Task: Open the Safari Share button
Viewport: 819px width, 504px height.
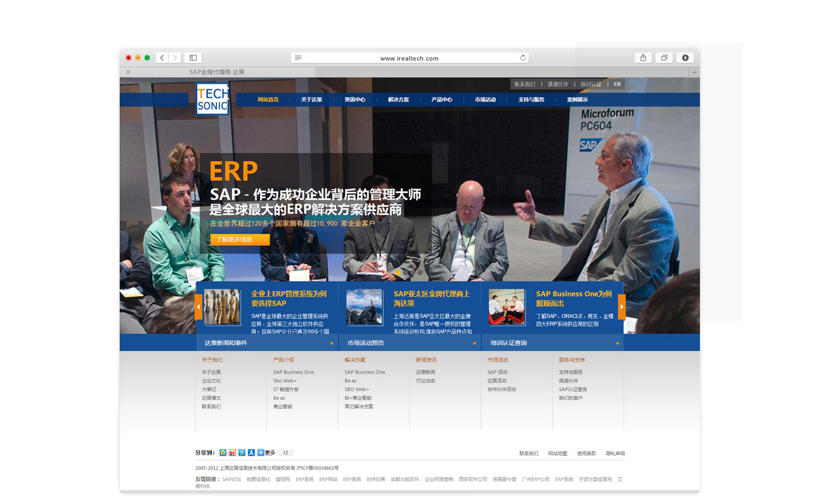Action: coord(643,57)
